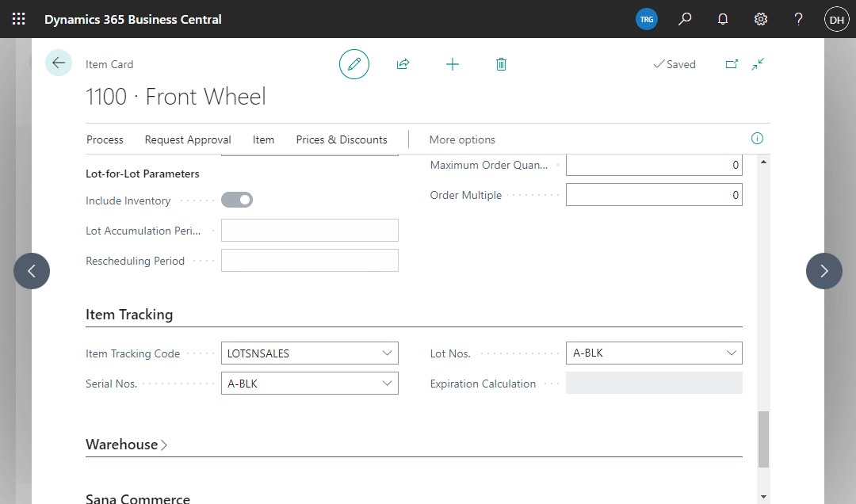Click the Saved status indicator

pyautogui.click(x=674, y=64)
